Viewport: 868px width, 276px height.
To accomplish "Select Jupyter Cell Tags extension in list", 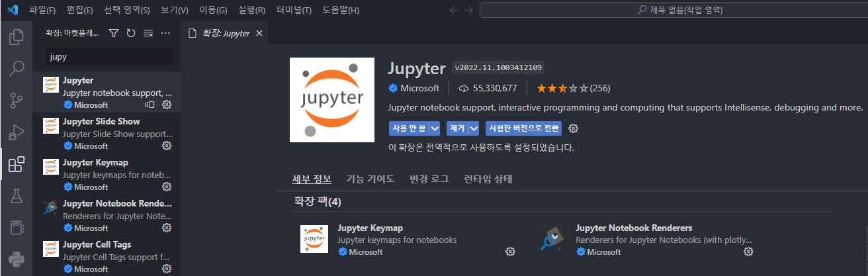I will (x=107, y=256).
